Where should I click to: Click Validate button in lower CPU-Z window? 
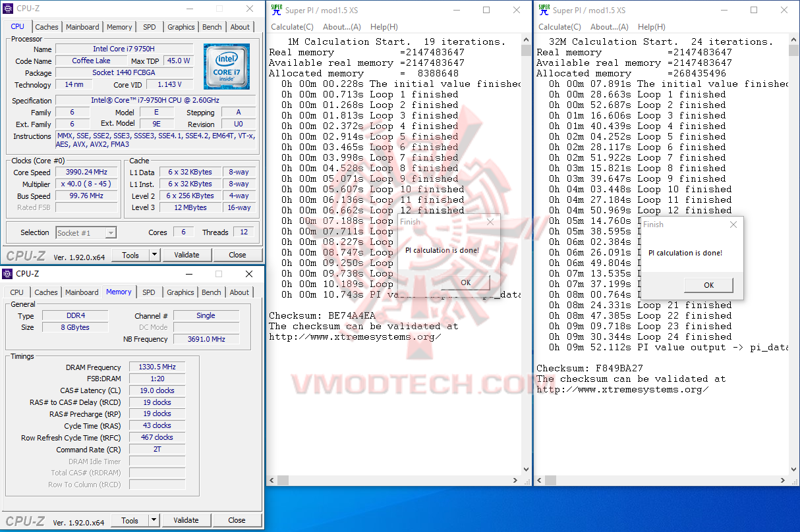[x=186, y=520]
